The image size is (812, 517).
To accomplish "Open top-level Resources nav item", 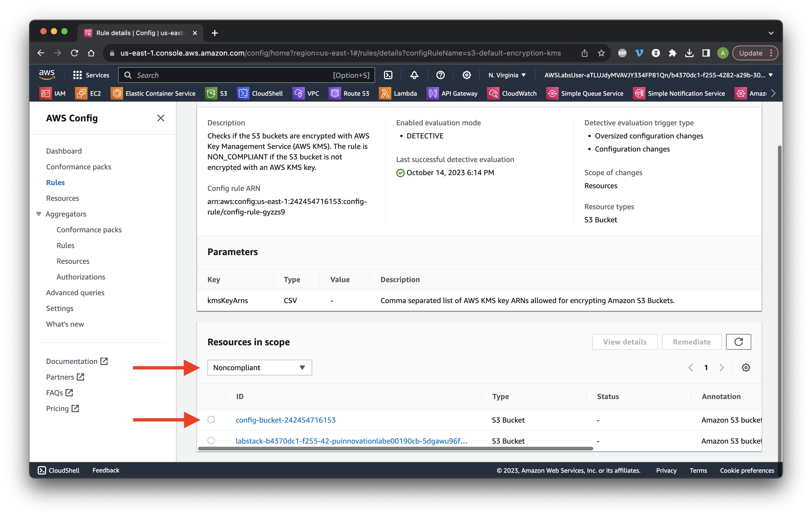I will 62,198.
